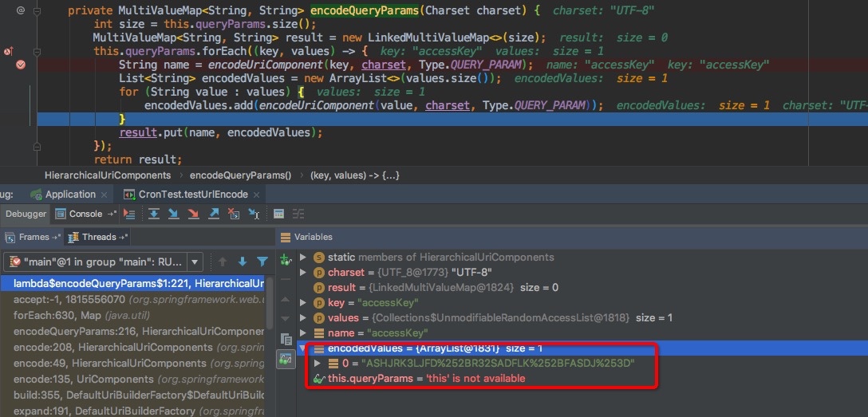
Task: Click Run to Cursor icon
Action: (x=254, y=214)
